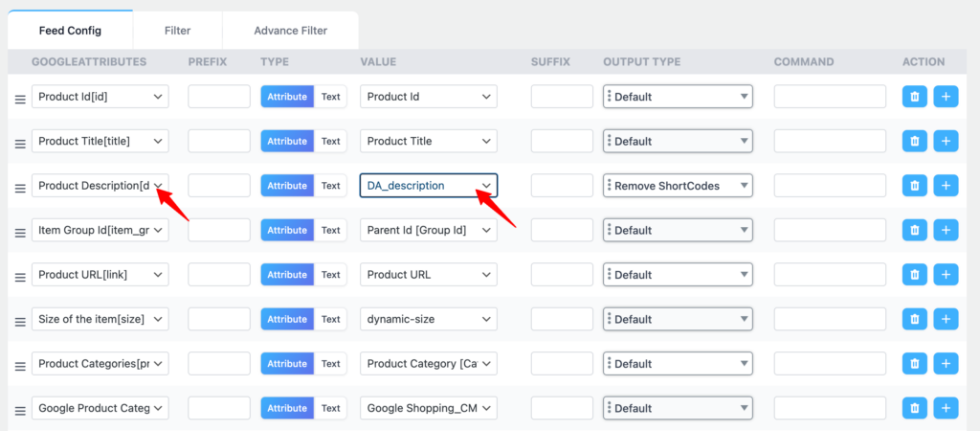Delete the Product Id row
The width and height of the screenshot is (980, 431).
click(914, 97)
